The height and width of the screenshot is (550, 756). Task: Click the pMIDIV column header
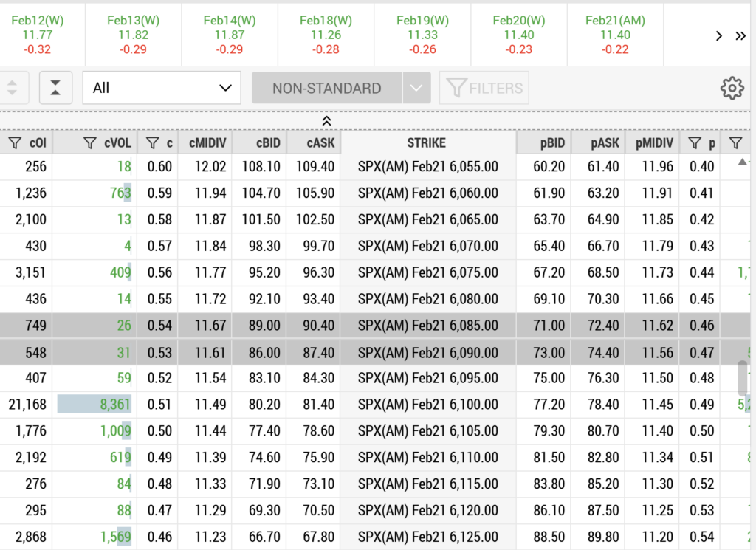pos(653,143)
